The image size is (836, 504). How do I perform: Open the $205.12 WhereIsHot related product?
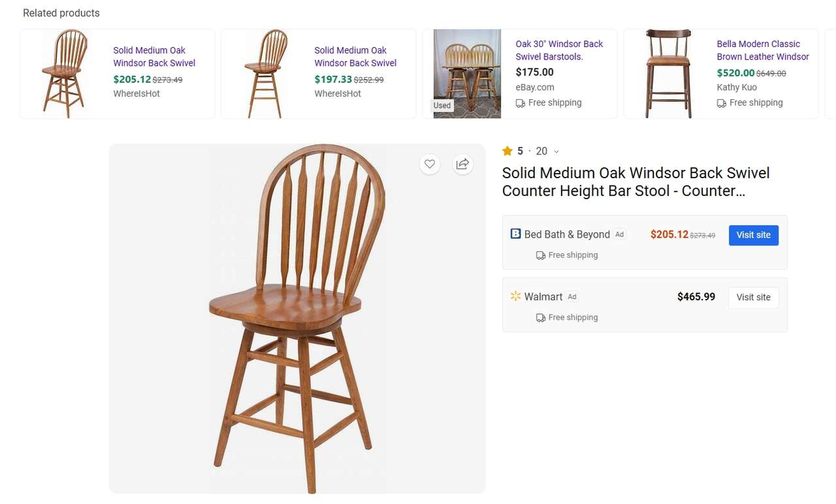154,57
